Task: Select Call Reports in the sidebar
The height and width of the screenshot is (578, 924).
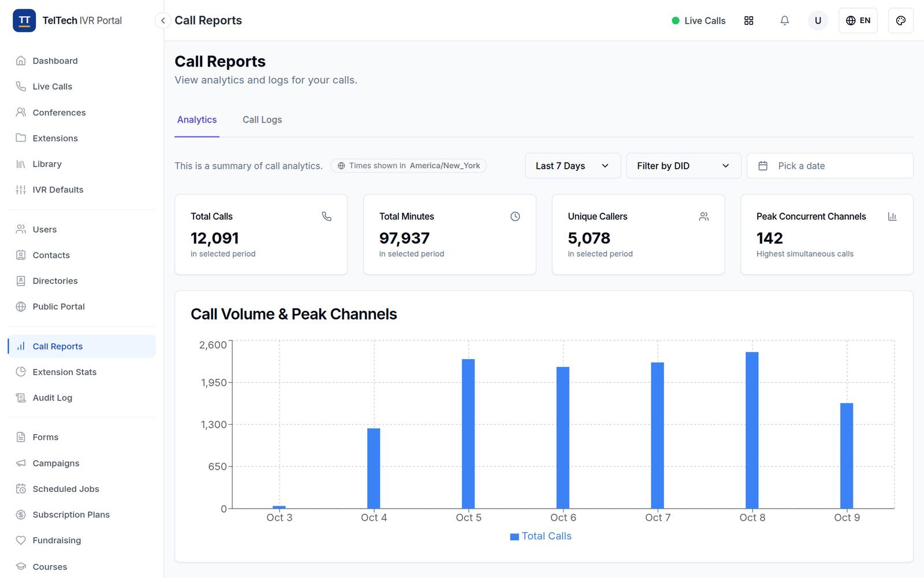Action: (x=81, y=346)
